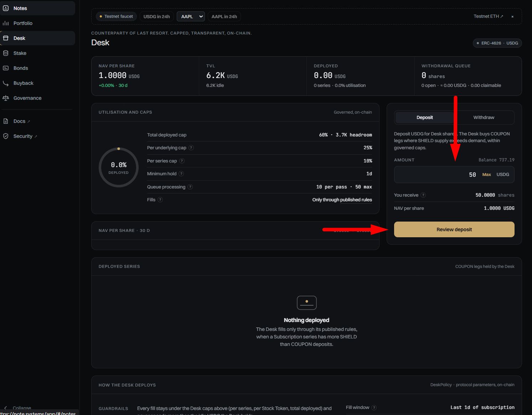Show help icon next to Fills
532x415 pixels.
point(160,200)
